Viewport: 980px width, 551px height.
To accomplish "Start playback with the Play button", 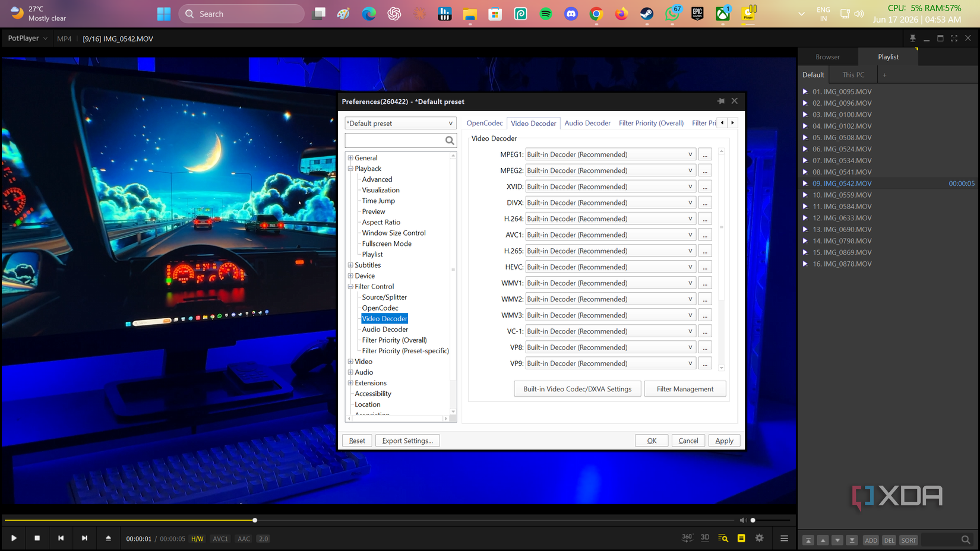I will [14, 538].
